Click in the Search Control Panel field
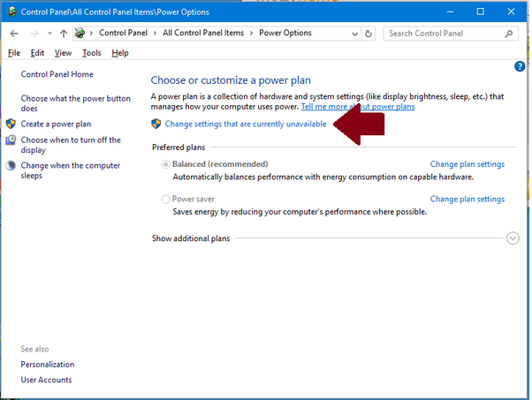This screenshot has width=532, height=400. coord(442,34)
